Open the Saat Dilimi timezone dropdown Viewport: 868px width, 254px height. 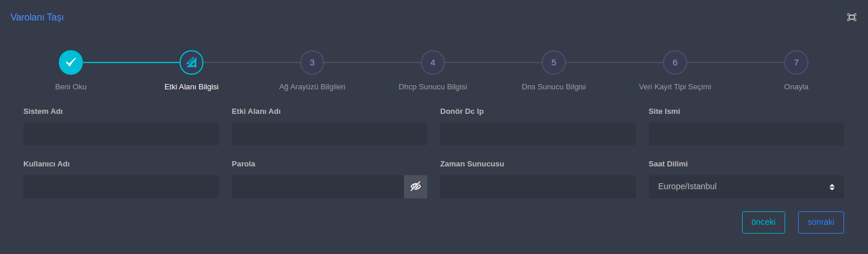(746, 187)
